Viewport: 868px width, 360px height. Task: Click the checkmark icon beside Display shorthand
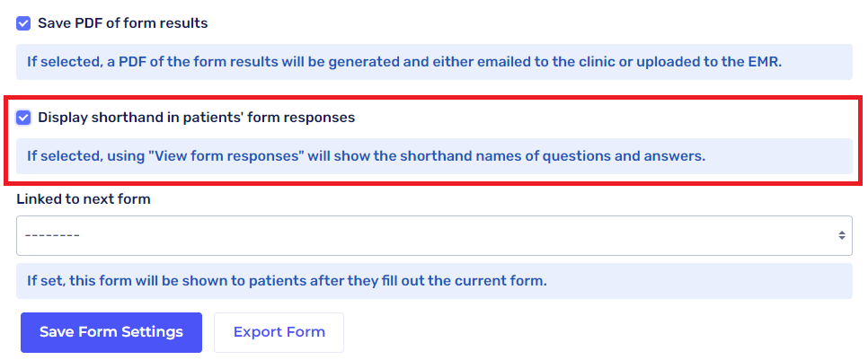[x=24, y=118]
